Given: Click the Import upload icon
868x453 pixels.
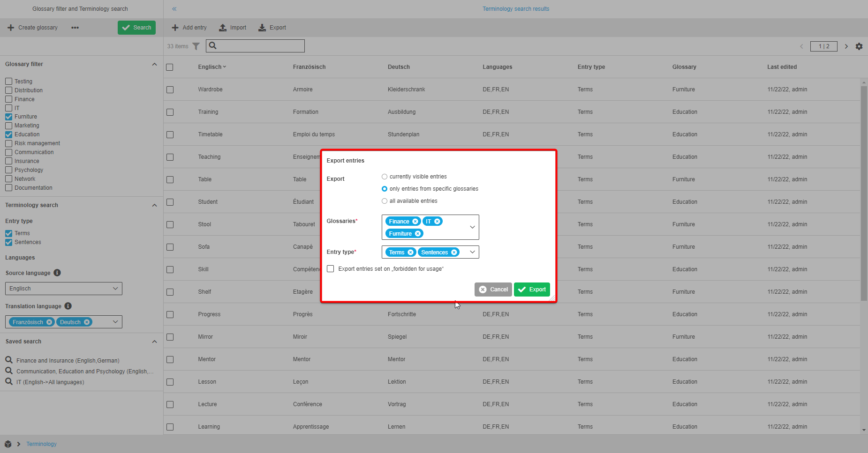Looking at the screenshot, I should [x=223, y=28].
